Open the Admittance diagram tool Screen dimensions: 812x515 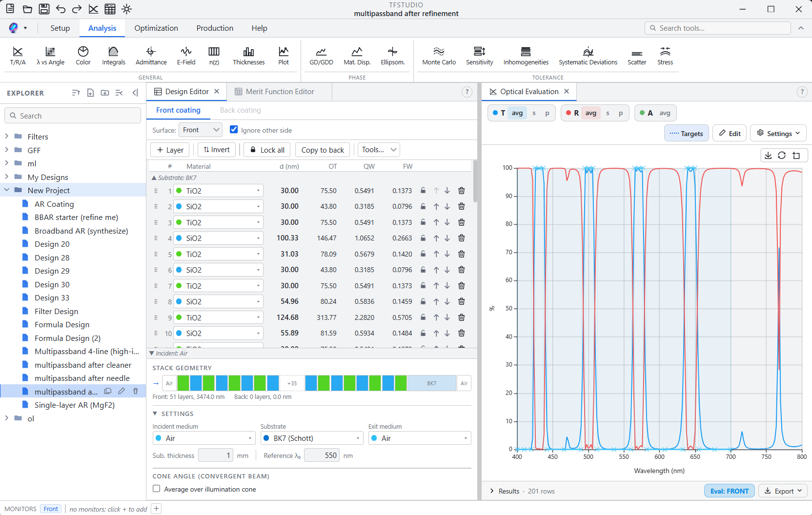click(151, 56)
